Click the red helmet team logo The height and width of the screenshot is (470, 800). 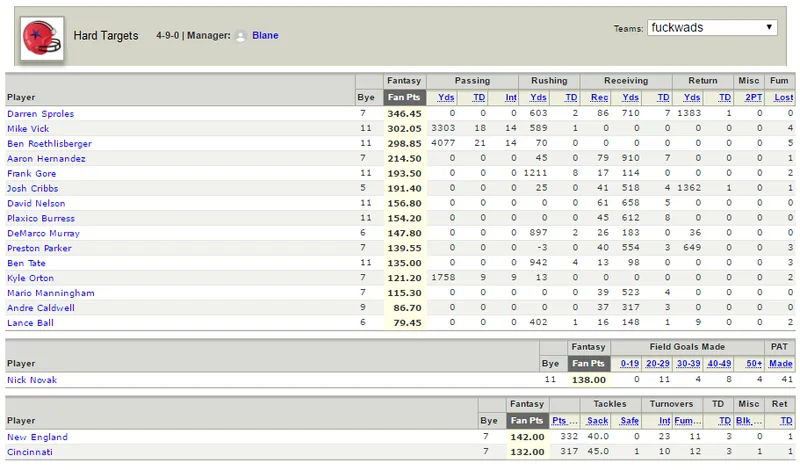(42, 38)
